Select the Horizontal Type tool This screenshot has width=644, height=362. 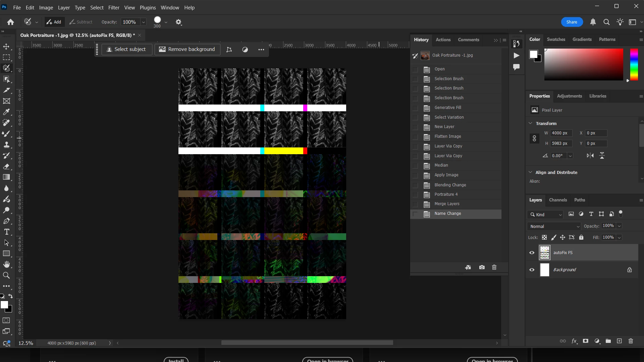pos(6,232)
